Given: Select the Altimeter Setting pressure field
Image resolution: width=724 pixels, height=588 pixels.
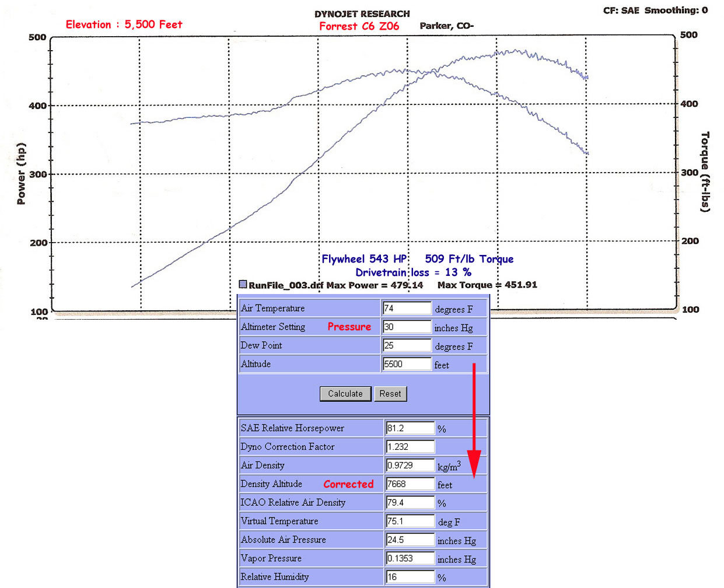Looking at the screenshot, I should (x=407, y=327).
